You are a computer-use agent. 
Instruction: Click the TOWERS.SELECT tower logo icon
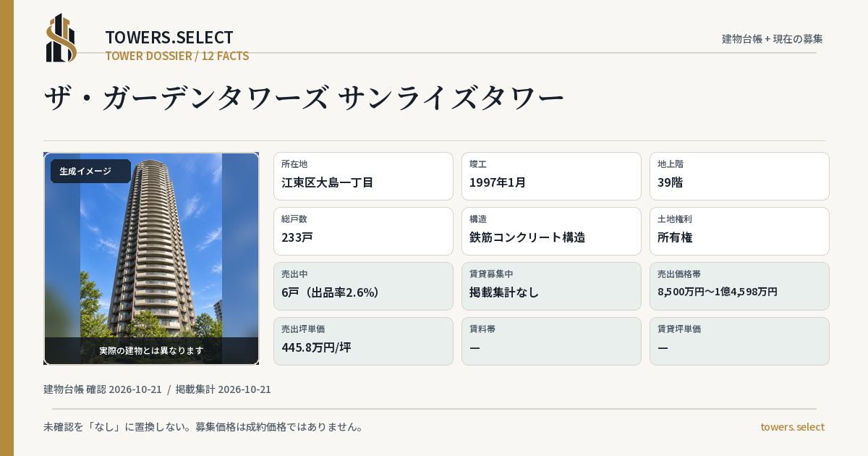61,38
